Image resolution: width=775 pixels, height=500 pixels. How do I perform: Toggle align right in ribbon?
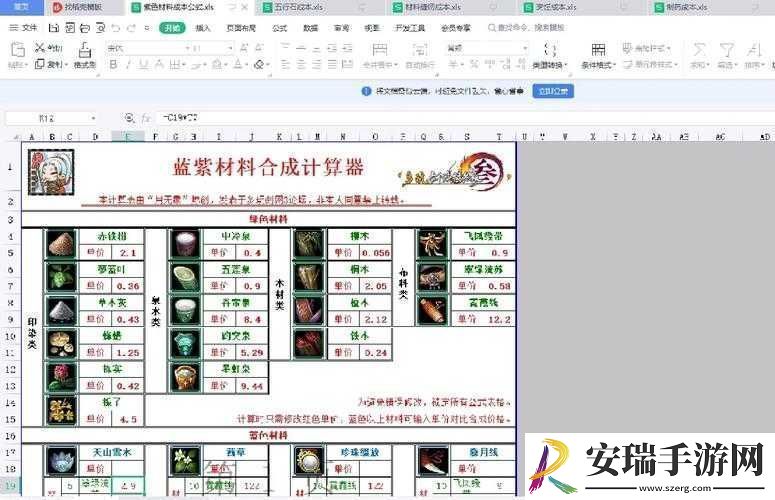coord(316,64)
